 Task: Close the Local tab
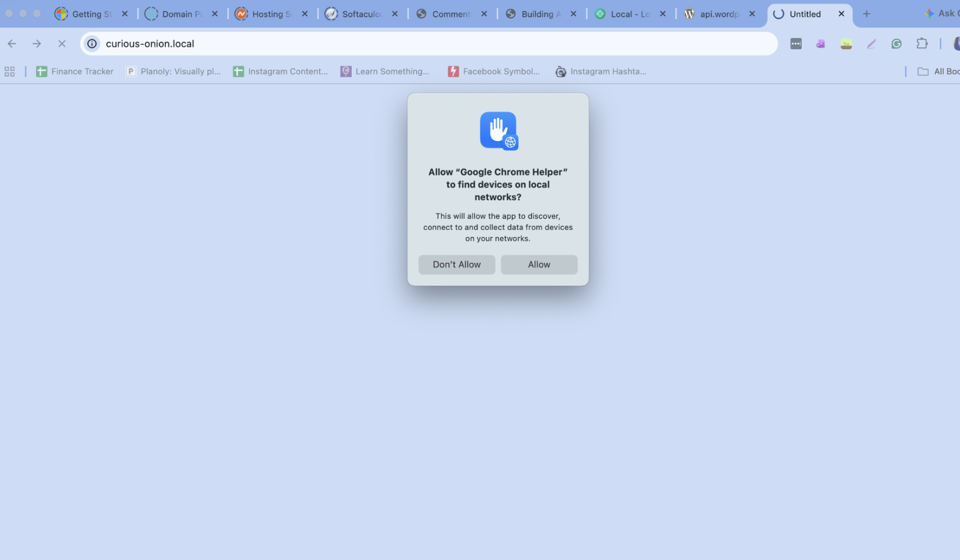pyautogui.click(x=663, y=14)
